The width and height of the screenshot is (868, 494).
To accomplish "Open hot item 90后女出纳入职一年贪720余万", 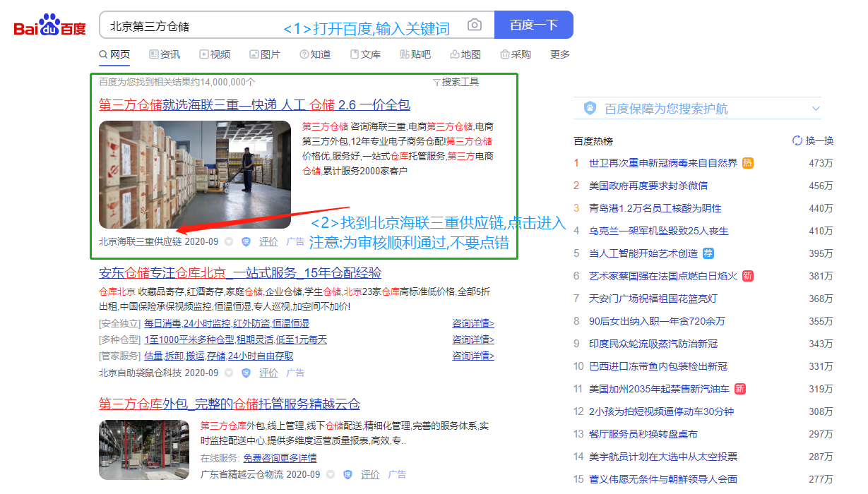I will tap(657, 321).
